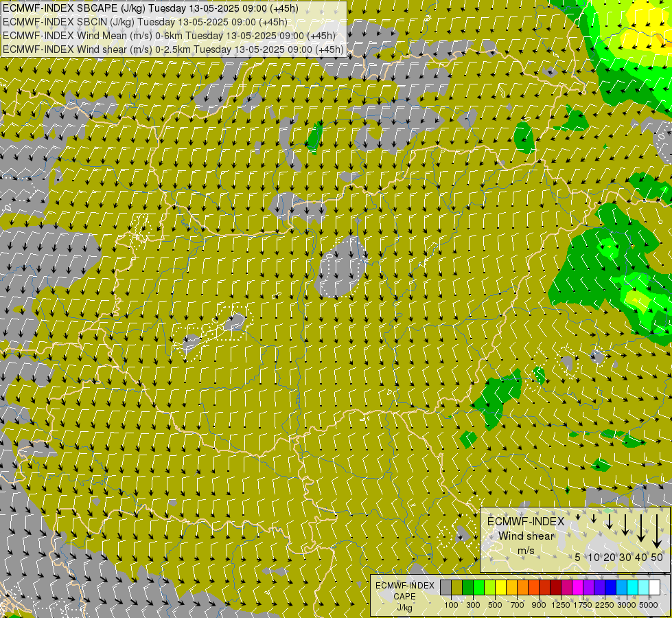The height and width of the screenshot is (618, 672).
Task: Select the bright magenta CAPE legend swatch
Action: [x=577, y=588]
